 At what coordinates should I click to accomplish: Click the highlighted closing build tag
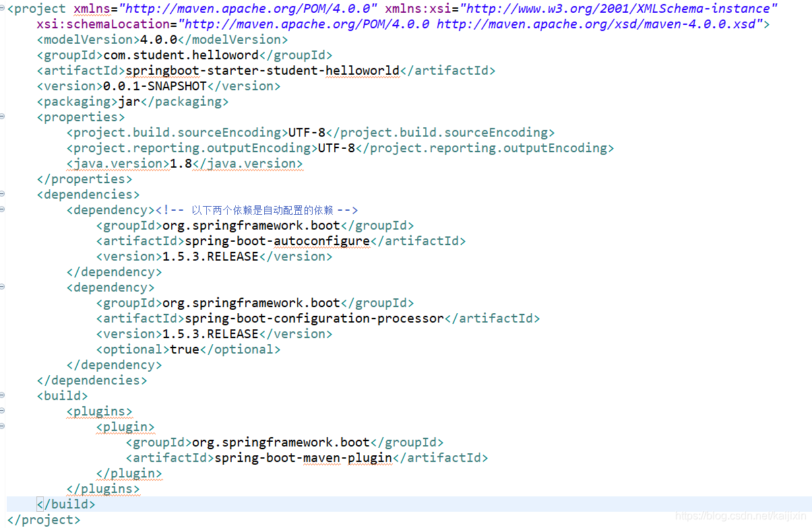66,504
